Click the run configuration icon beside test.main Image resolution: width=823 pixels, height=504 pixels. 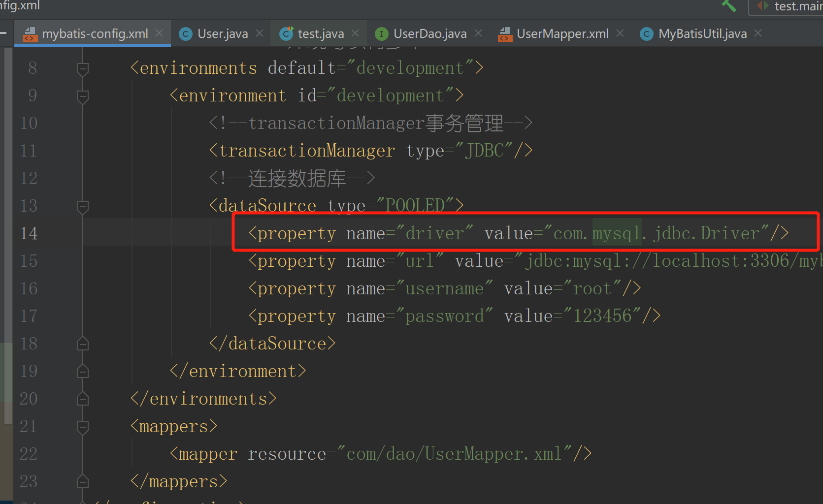click(762, 6)
